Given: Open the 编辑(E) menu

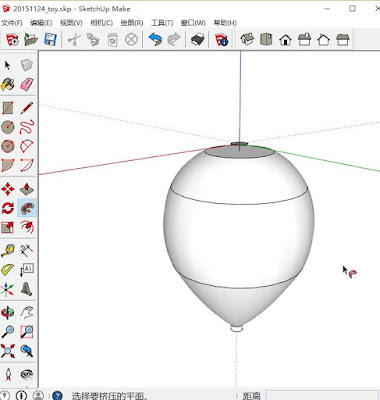Looking at the screenshot, I should tap(41, 23).
